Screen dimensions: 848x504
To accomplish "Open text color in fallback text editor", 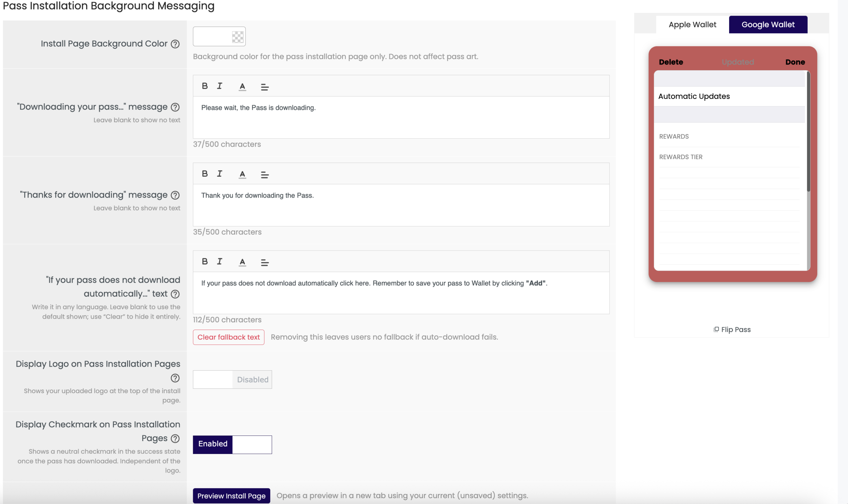I will [242, 262].
